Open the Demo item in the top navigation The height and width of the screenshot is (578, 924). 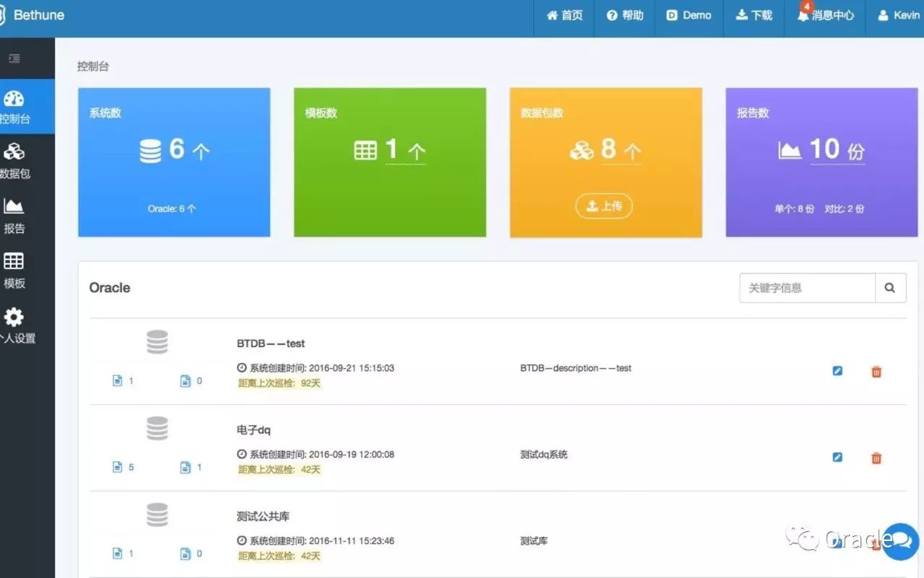689,15
